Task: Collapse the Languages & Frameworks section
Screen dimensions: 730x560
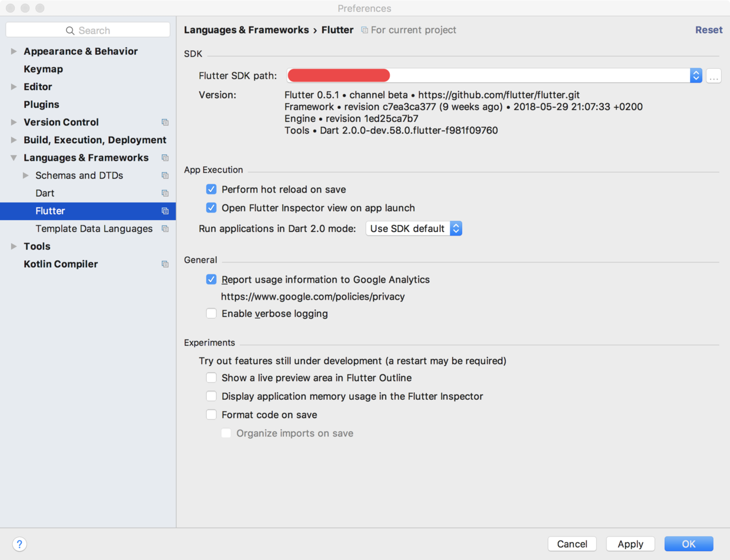Action: click(14, 158)
